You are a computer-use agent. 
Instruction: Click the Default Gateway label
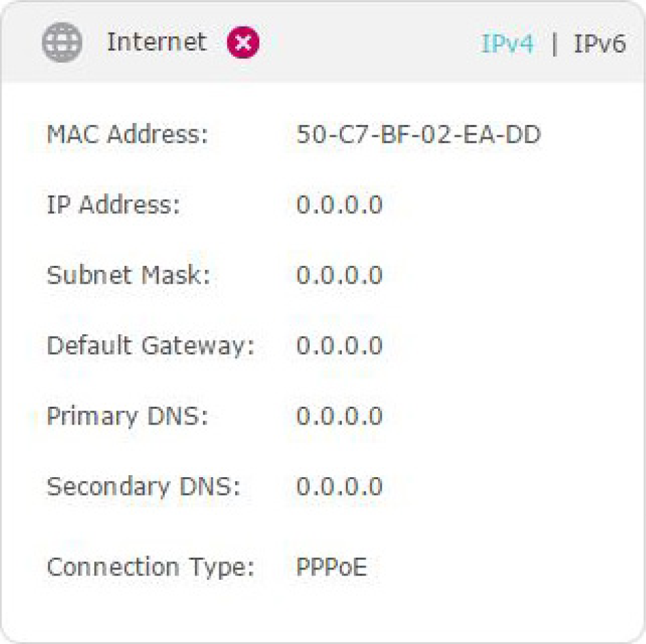pos(151,346)
